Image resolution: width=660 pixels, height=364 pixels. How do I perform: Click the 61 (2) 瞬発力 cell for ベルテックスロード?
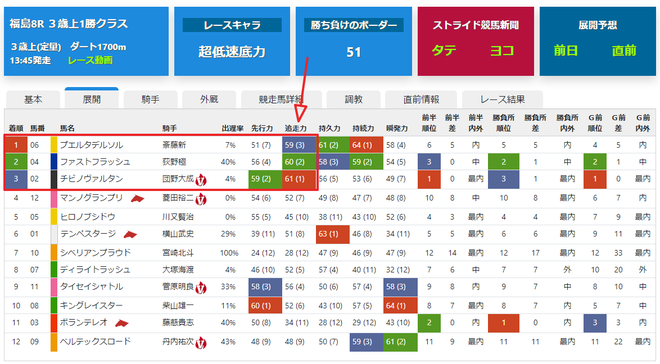tap(400, 342)
